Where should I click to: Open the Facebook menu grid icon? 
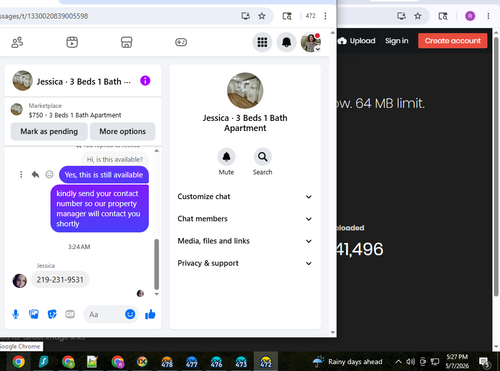[x=262, y=42]
